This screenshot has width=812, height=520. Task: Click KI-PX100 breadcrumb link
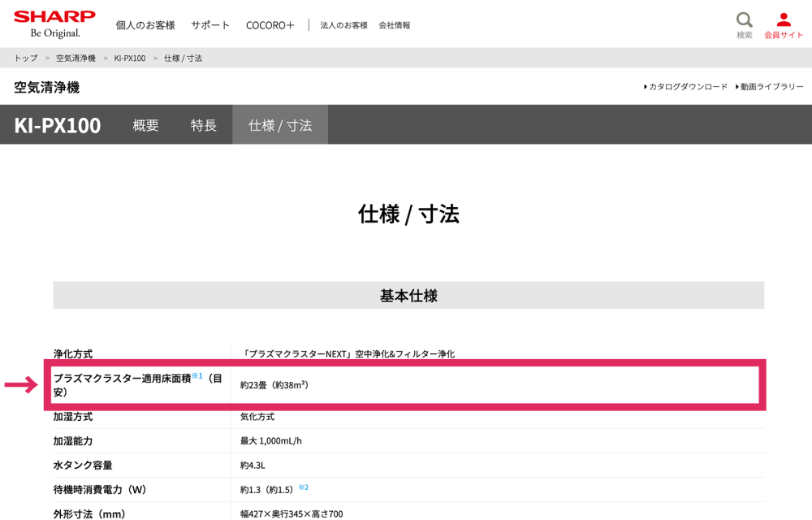pyautogui.click(x=130, y=58)
